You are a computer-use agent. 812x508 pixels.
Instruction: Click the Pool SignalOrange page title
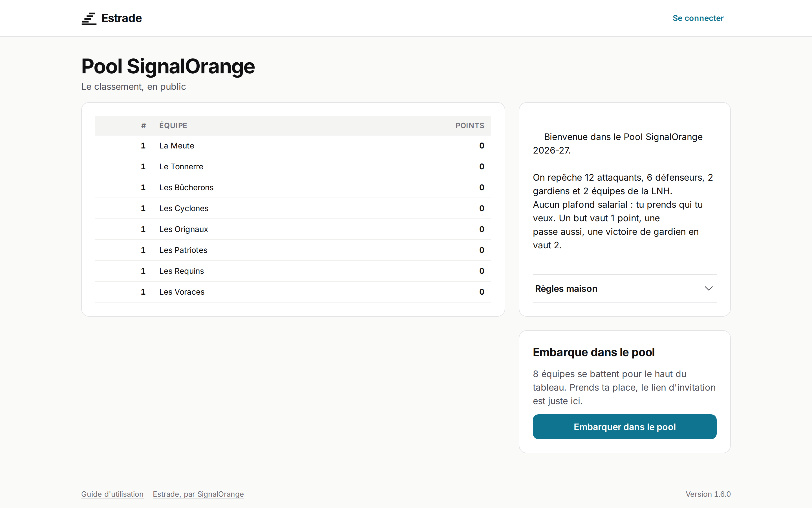(168, 66)
